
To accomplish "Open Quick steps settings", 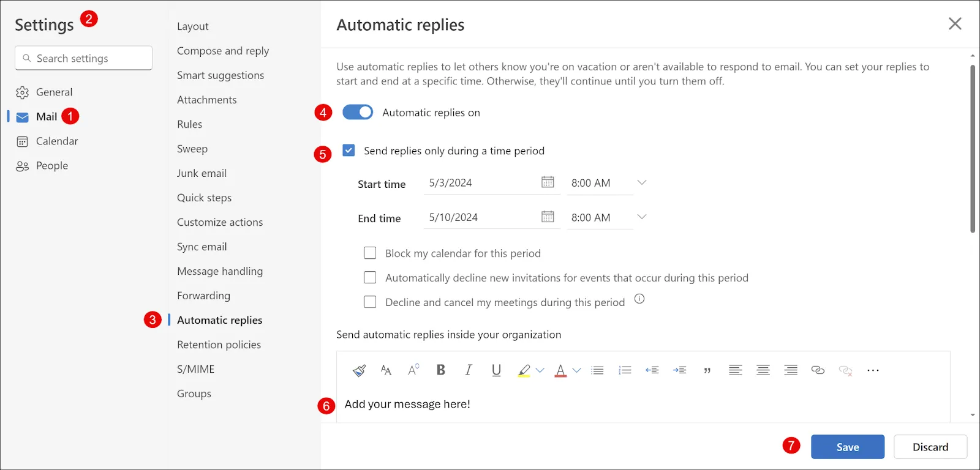I will click(204, 198).
